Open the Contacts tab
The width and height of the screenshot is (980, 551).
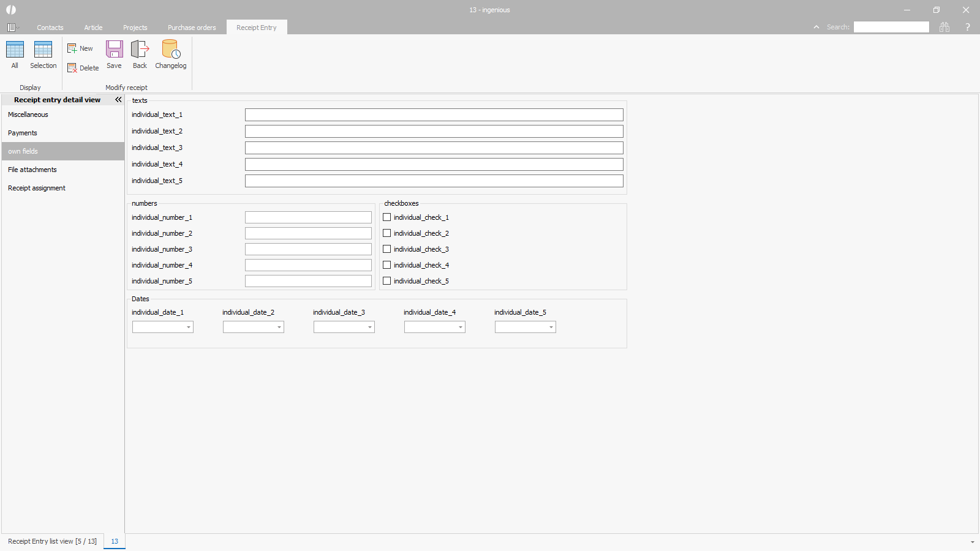(50, 28)
